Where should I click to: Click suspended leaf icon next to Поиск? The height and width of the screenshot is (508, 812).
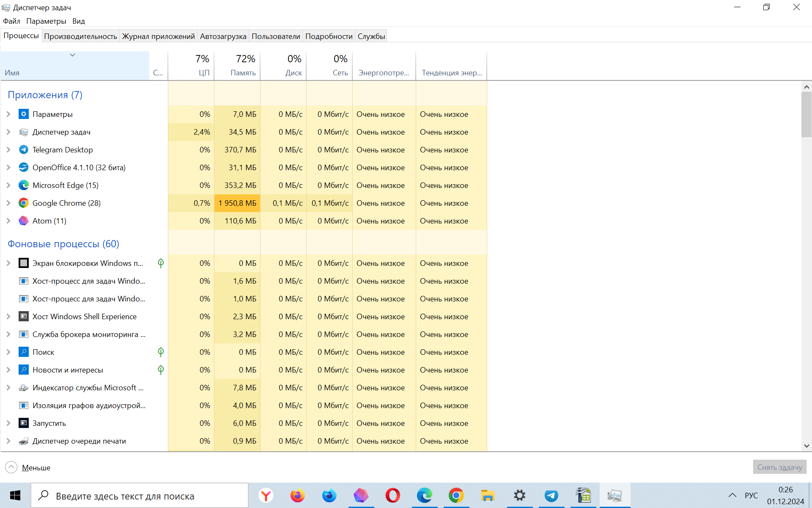[161, 352]
